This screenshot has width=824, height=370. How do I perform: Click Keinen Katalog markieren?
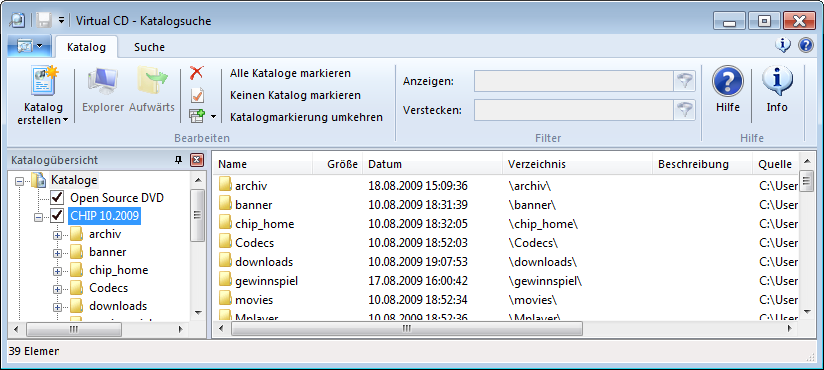[295, 95]
